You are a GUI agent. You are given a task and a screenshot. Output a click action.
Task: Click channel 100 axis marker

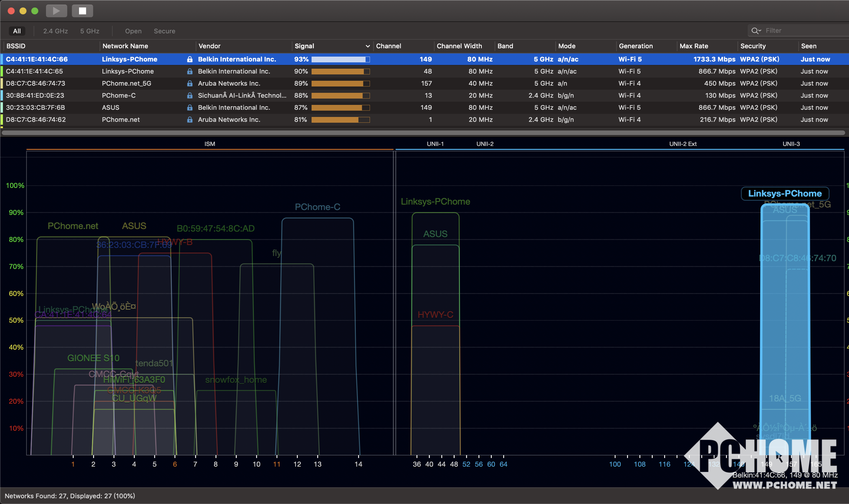click(x=615, y=464)
